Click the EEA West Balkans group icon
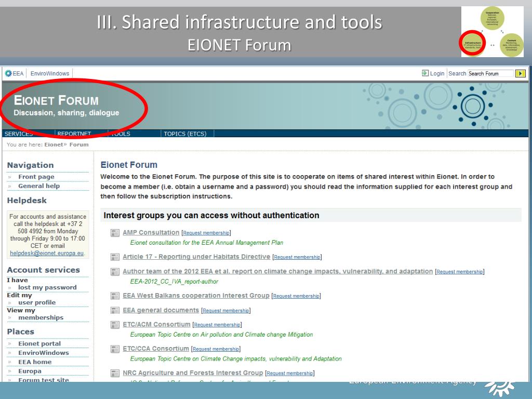This screenshot has height=399, width=532. [115, 296]
